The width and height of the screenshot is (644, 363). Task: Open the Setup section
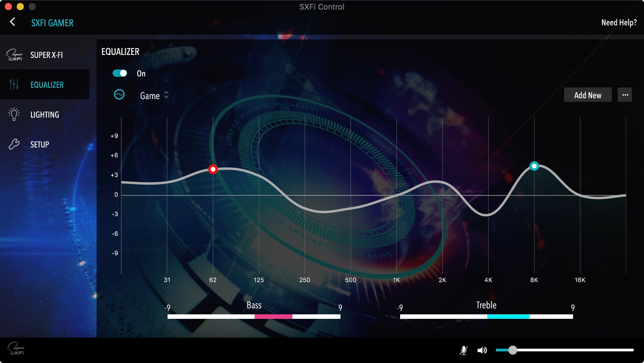40,144
